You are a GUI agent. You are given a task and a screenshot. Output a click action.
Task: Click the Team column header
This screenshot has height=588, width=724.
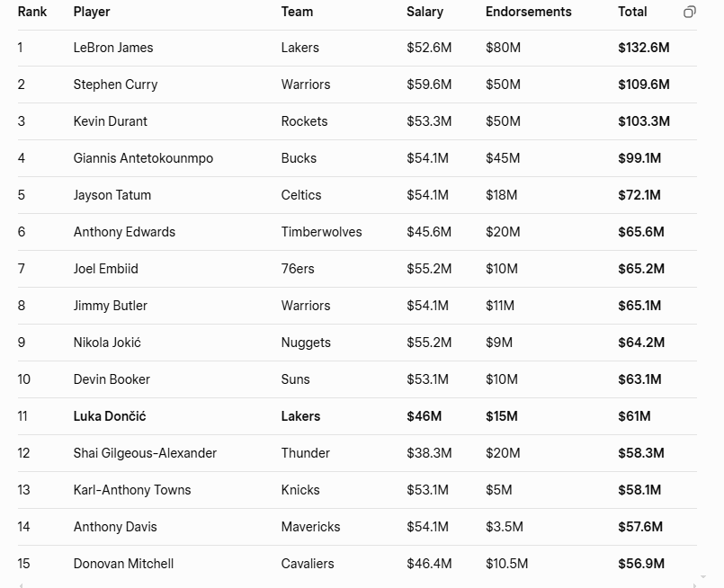[x=297, y=12]
